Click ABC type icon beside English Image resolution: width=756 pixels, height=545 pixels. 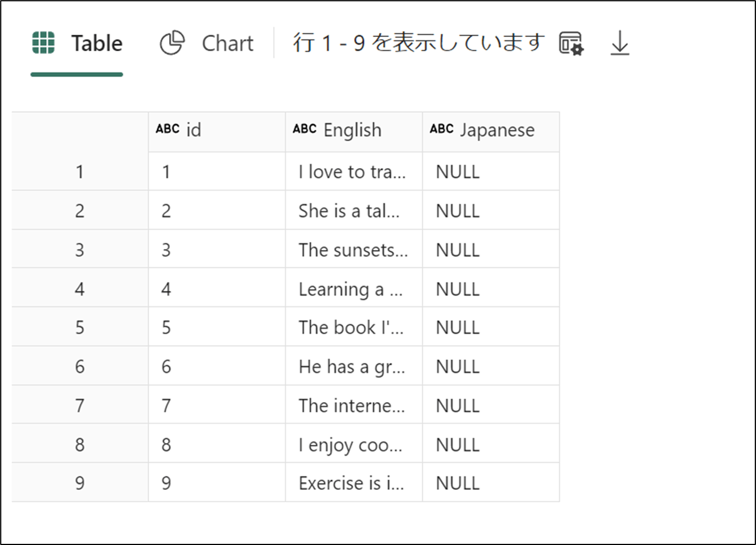click(x=305, y=129)
